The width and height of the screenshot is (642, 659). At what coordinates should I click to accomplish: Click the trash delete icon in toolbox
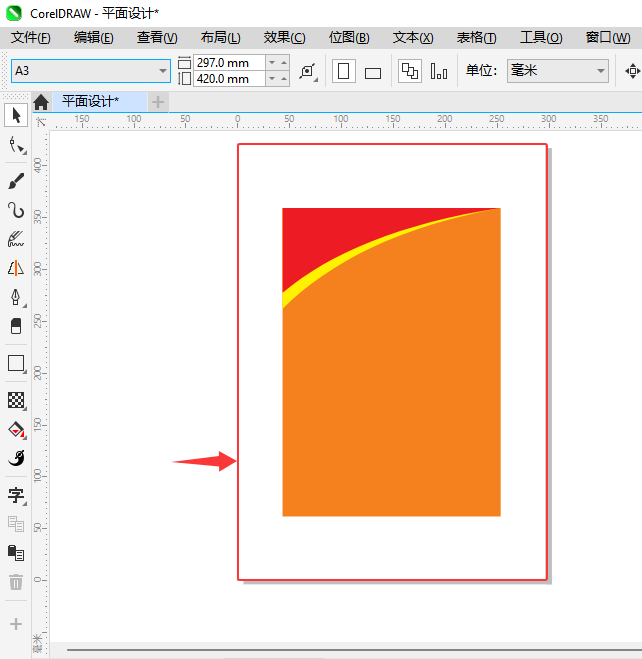pos(16,582)
